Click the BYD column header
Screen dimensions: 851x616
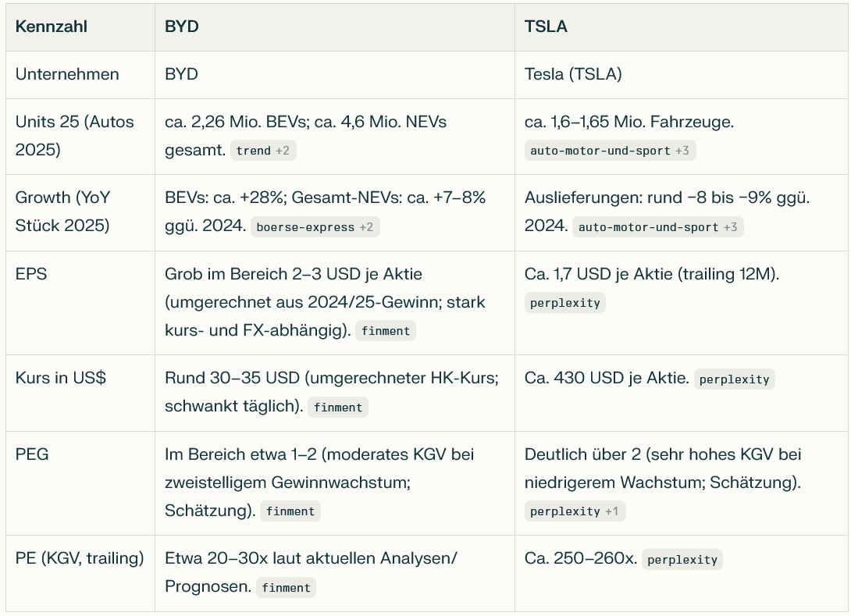coord(182,27)
